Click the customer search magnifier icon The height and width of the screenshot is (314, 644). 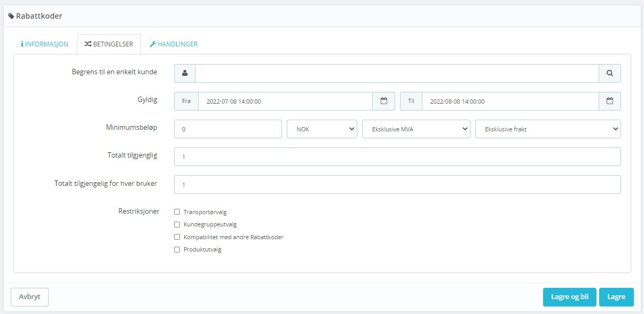[x=610, y=73]
